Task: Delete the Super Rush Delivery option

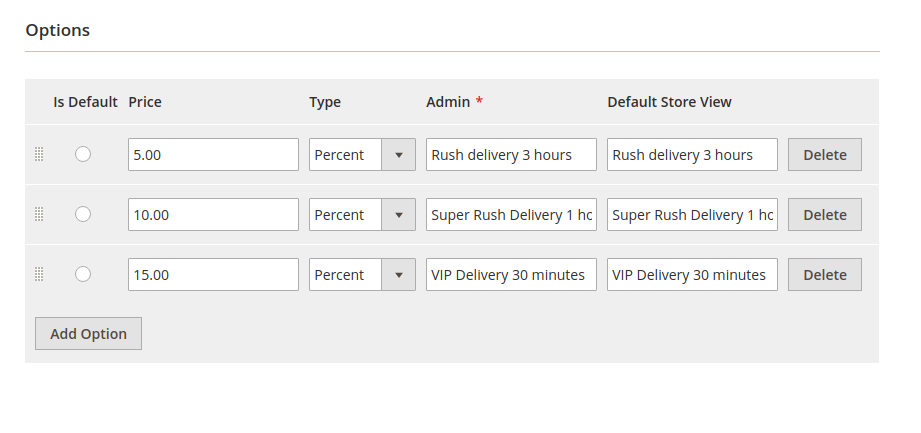Action: (x=825, y=215)
